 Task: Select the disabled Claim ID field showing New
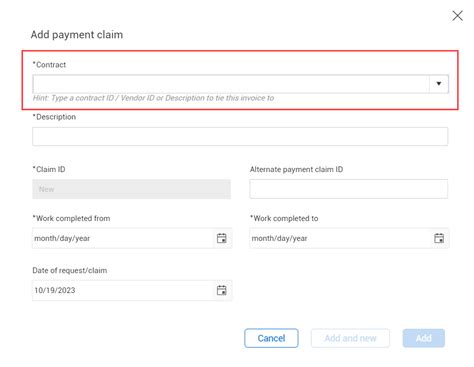click(131, 189)
